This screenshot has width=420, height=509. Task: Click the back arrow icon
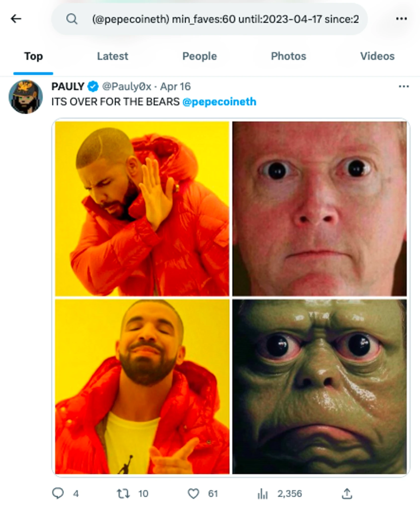point(16,19)
